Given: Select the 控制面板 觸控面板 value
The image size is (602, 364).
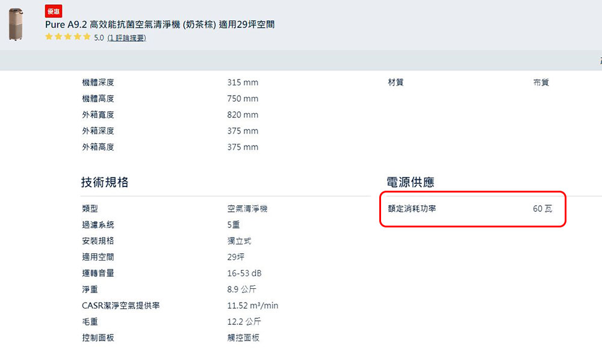Looking at the screenshot, I should (243, 338).
